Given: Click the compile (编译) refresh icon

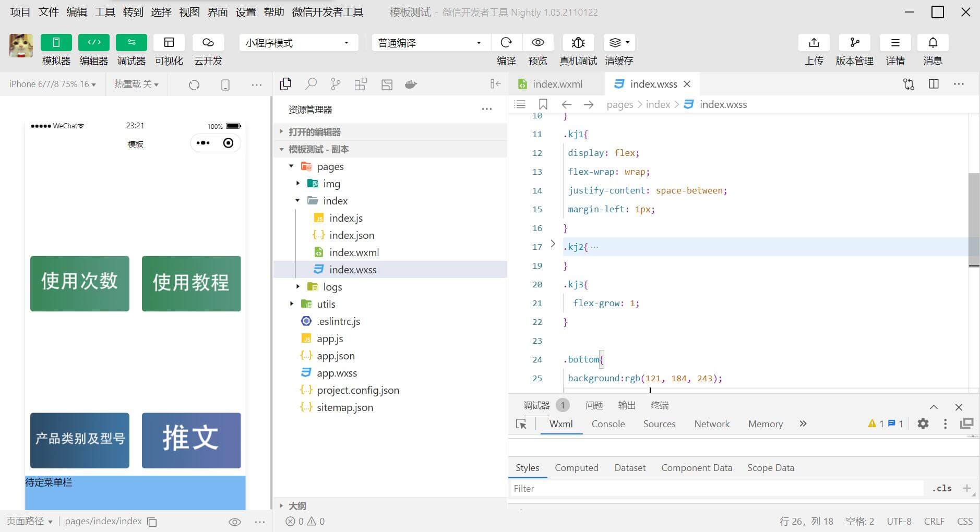Looking at the screenshot, I should [x=506, y=43].
